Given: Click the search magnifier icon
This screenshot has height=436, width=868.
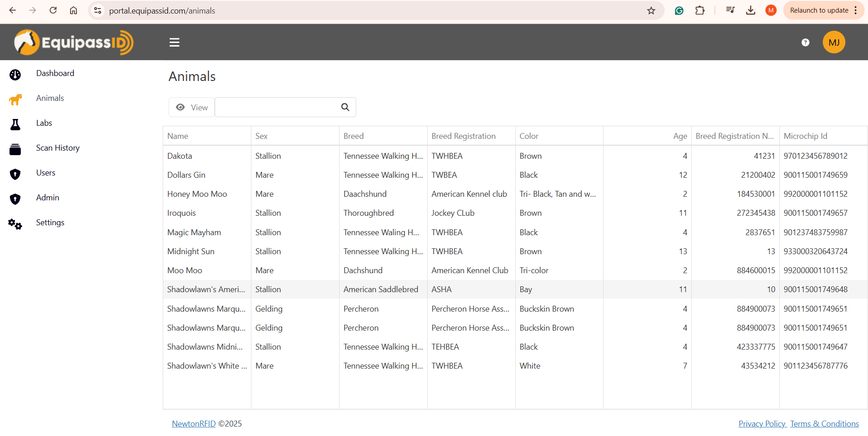Looking at the screenshot, I should tap(345, 107).
